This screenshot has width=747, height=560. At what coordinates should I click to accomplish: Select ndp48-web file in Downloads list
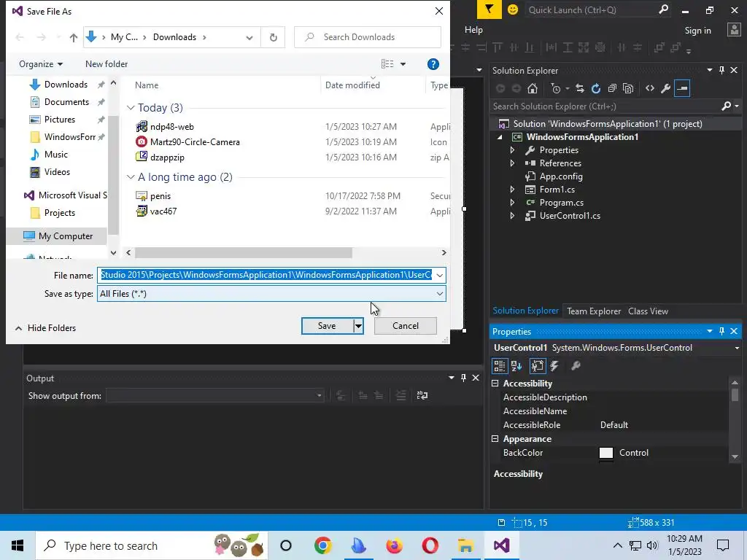tap(172, 127)
